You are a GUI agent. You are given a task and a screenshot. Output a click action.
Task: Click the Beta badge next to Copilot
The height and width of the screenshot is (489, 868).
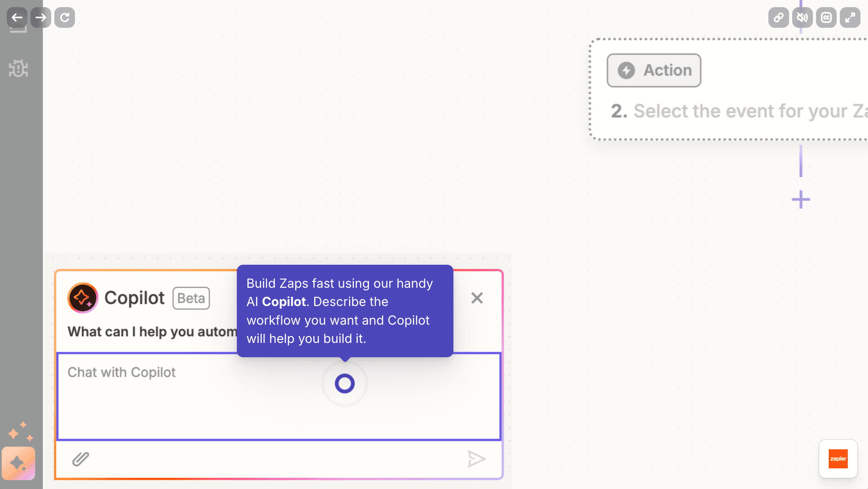[191, 298]
